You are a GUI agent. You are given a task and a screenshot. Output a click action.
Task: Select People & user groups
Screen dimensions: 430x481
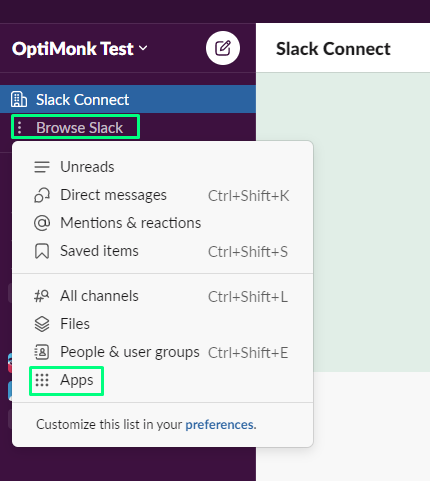[163, 352]
